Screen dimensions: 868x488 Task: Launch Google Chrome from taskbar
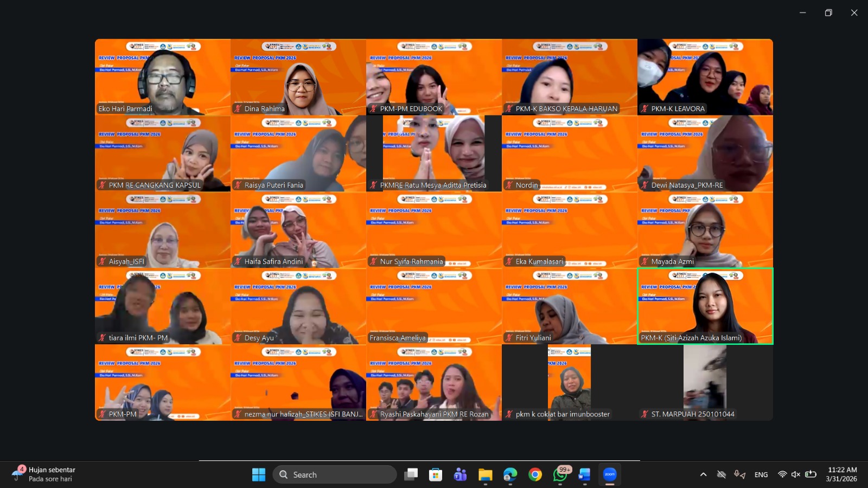point(535,474)
